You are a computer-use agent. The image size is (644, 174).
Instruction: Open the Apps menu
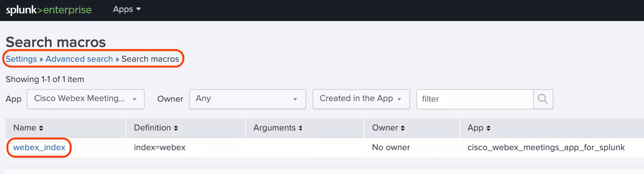pyautogui.click(x=126, y=9)
